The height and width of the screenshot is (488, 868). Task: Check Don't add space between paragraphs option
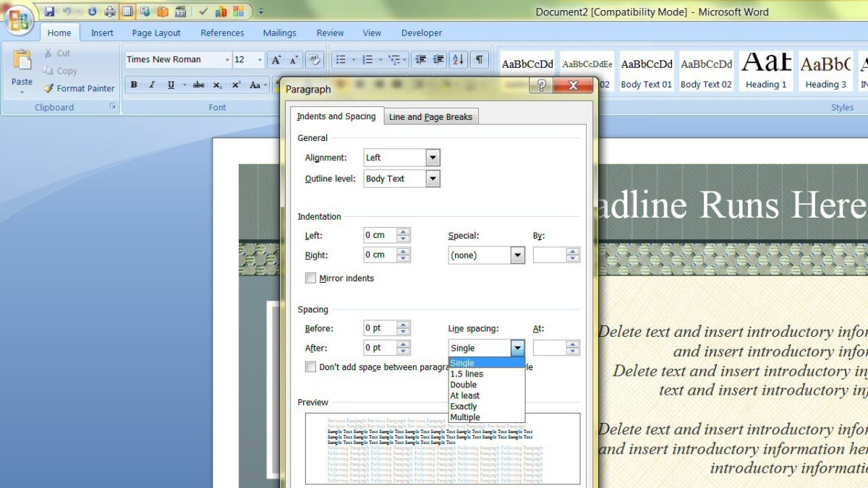310,367
